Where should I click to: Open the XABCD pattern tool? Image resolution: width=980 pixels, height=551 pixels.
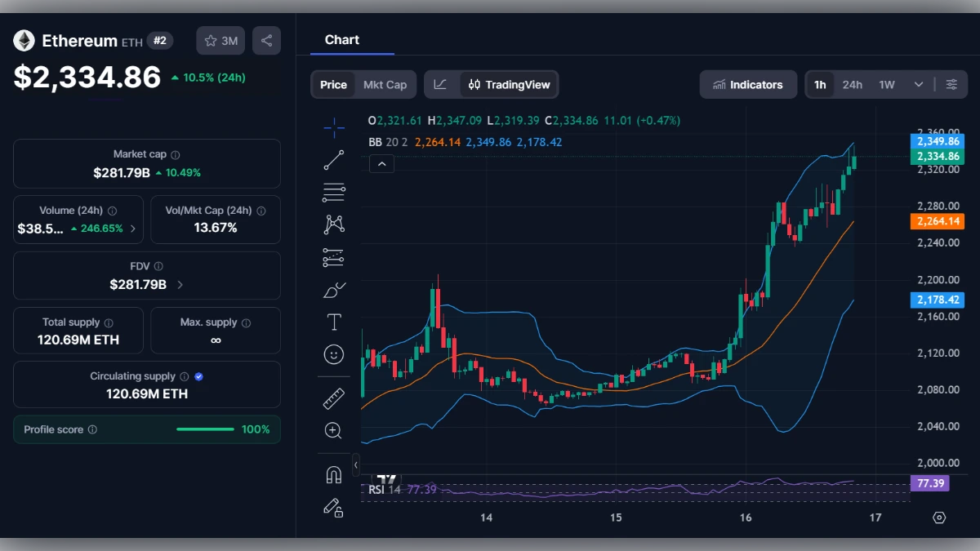click(334, 224)
